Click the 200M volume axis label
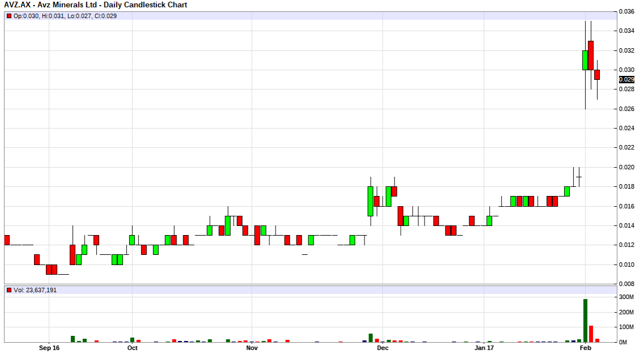The height and width of the screenshot is (354, 644). 626,312
